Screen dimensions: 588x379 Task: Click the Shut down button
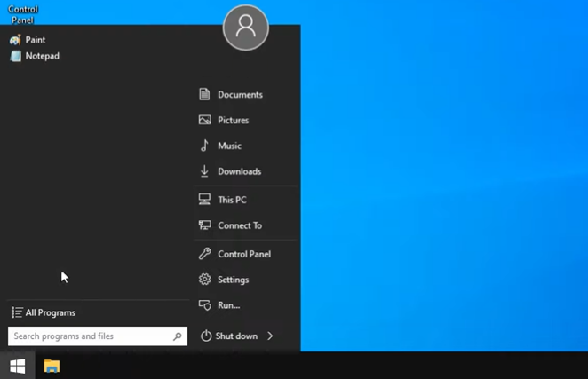[229, 336]
